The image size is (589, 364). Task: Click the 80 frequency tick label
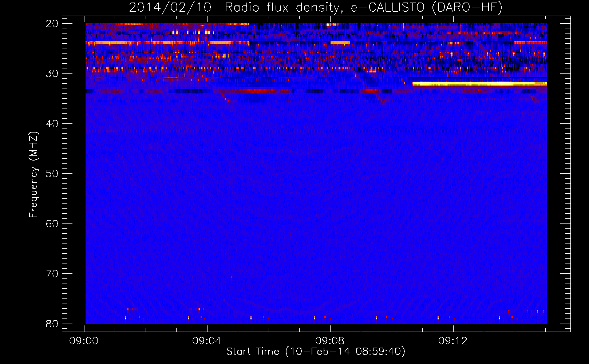(52, 324)
